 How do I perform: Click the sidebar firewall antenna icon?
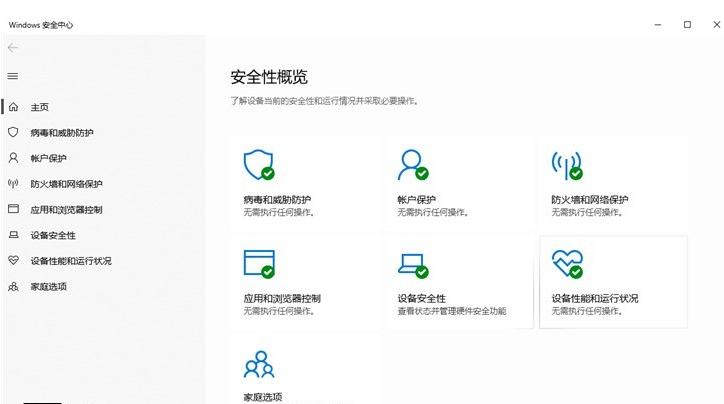(x=13, y=184)
